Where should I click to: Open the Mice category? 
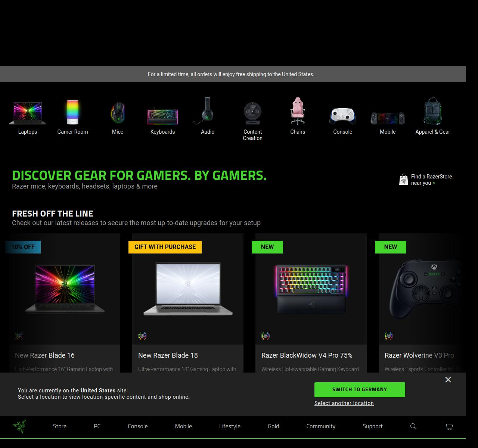118,116
